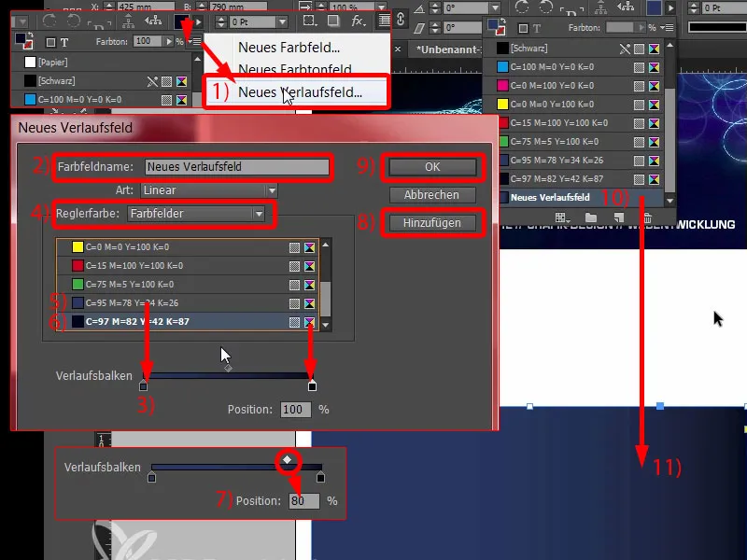
Task: Select C=97 M=82 Y=42 K=87 in dialog list
Action: click(x=188, y=321)
